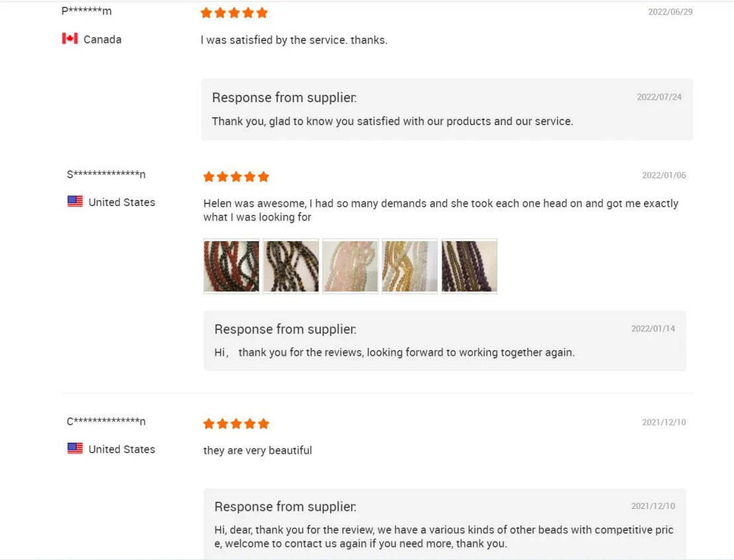The width and height of the screenshot is (734, 560).
Task: Click the 'they are very beautiful' review text
Action: (258, 451)
